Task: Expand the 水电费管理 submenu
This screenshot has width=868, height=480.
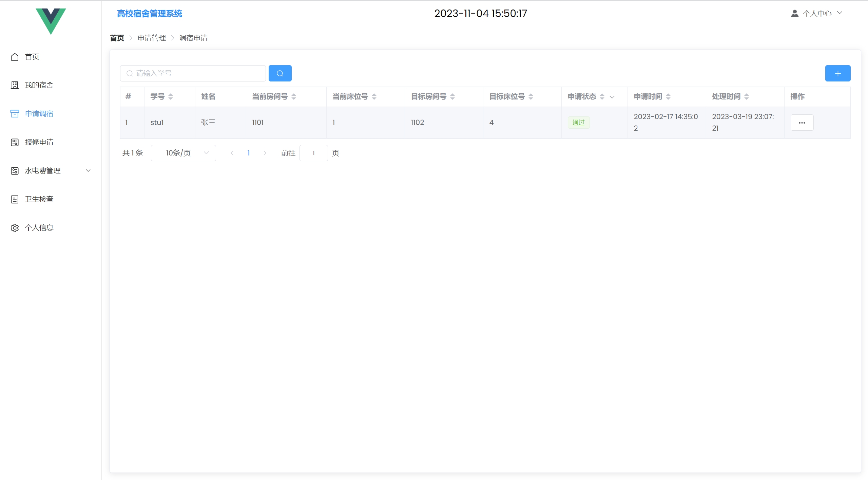Action: [88, 171]
